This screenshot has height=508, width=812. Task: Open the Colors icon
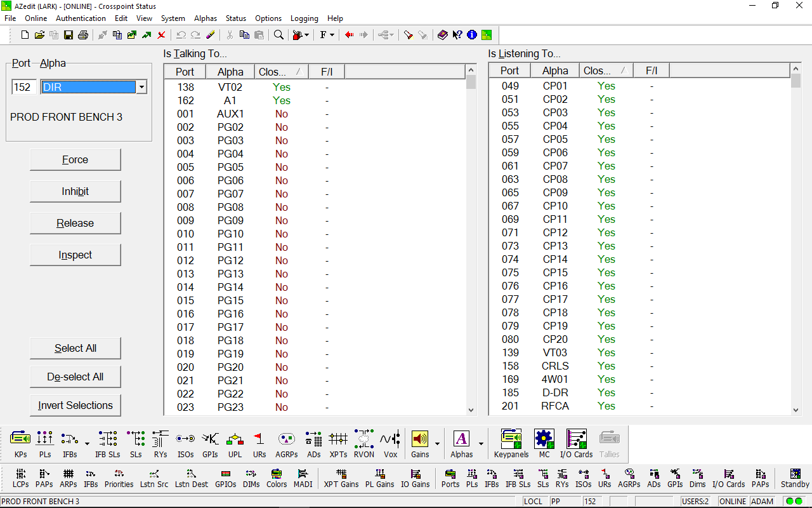tap(276, 478)
